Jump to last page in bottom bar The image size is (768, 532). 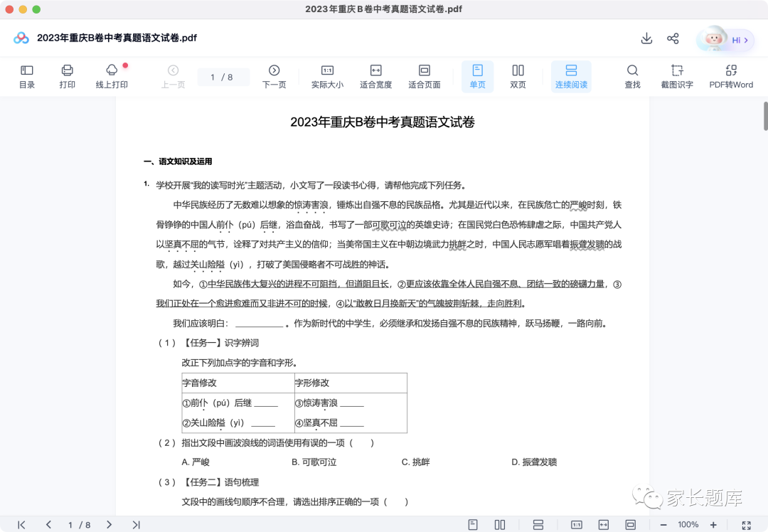(x=136, y=525)
